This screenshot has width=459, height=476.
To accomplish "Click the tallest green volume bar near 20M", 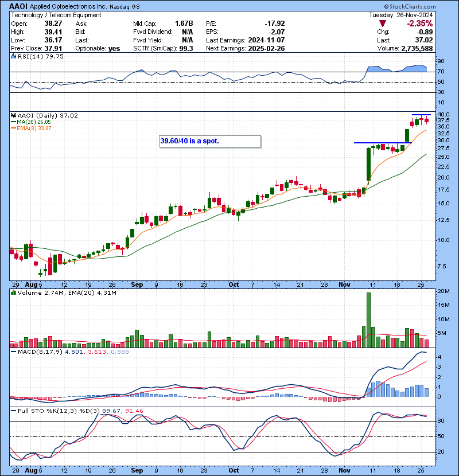I will [x=368, y=320].
